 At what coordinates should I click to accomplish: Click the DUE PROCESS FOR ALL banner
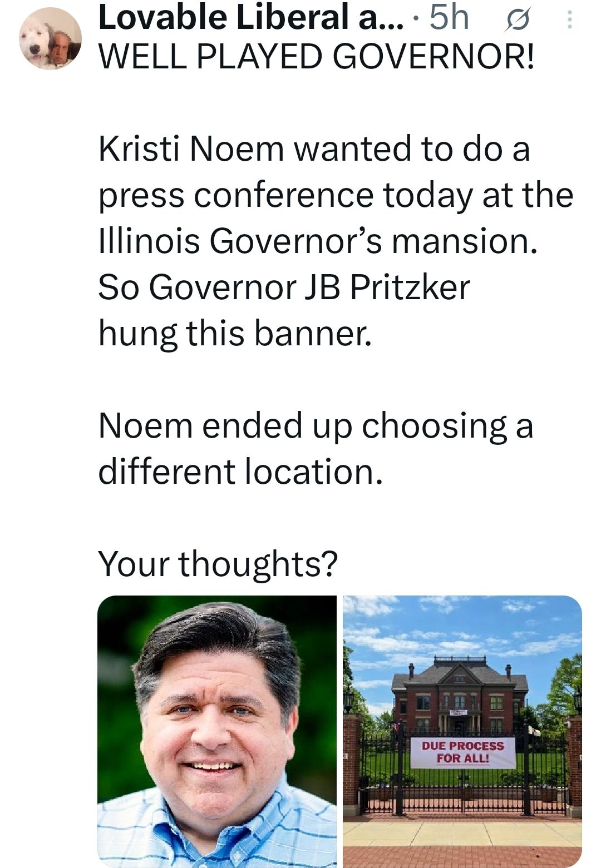pos(463,752)
